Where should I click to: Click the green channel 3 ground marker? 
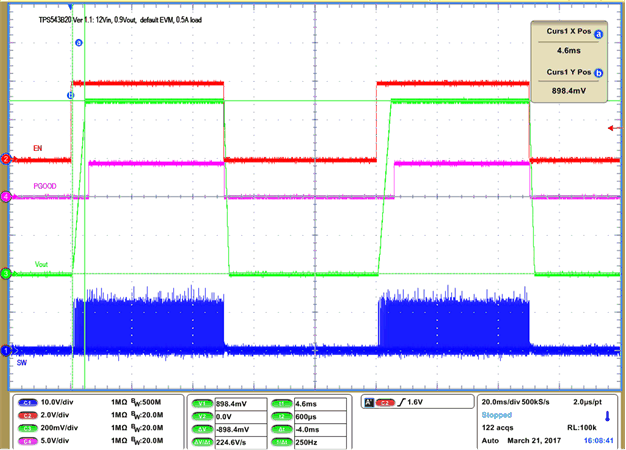[x=6, y=274]
